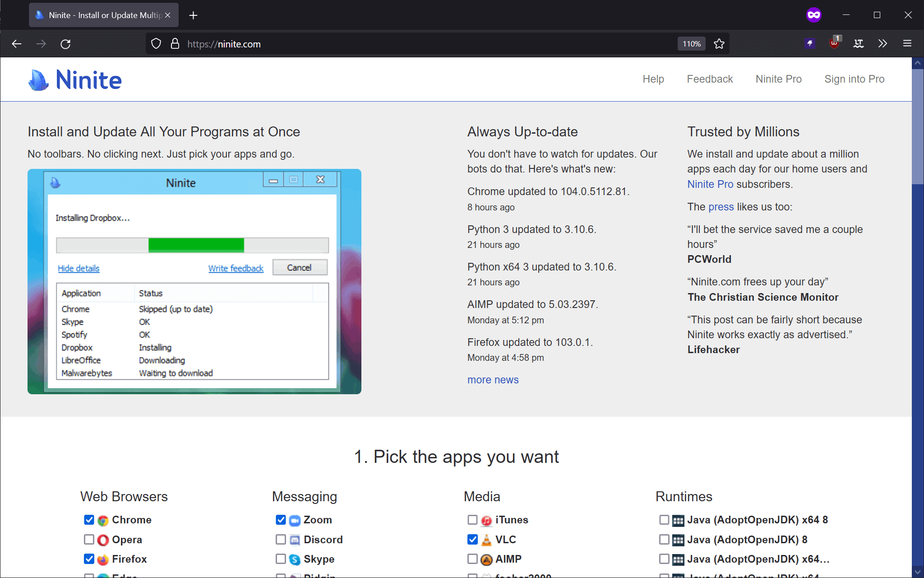Click the Ninite installer screenshot image
This screenshot has width=924, height=578.
coord(194,281)
